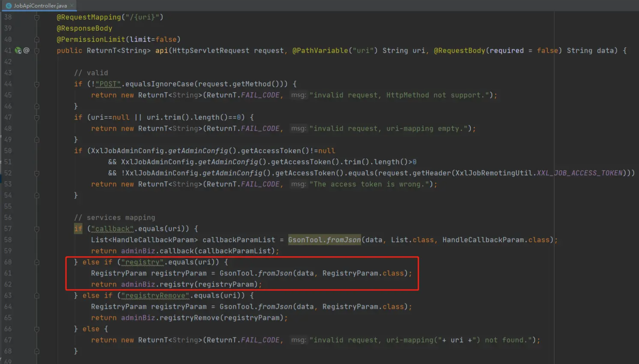Screen dimensions: 639x364
Task: Click the highlighted if keyword on line 57
Action: pos(78,229)
